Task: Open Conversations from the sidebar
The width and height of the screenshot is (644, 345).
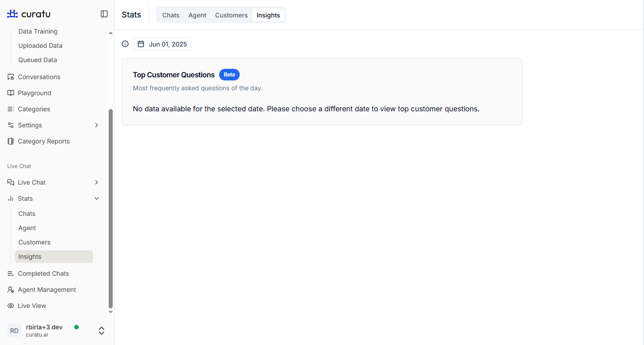Action: pos(39,77)
